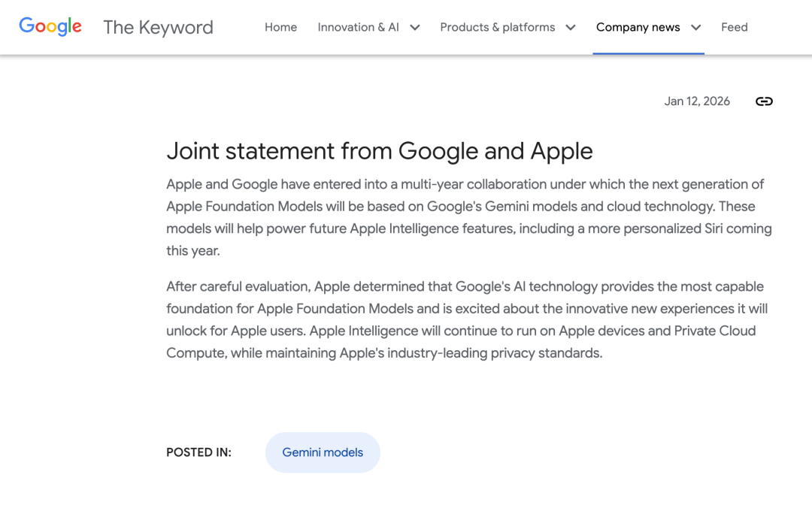The width and height of the screenshot is (812, 508).
Task: Select the link icon beside the article date
Action: 764,101
